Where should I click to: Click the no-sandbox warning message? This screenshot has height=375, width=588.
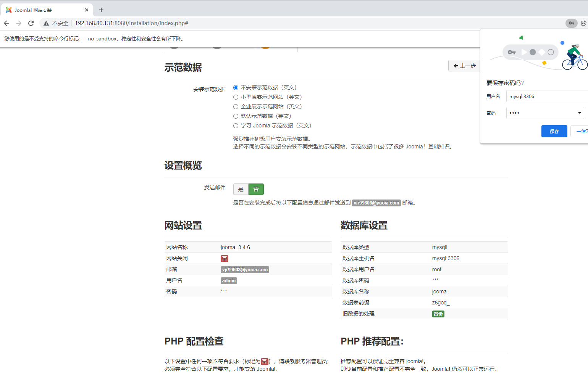(x=95, y=39)
